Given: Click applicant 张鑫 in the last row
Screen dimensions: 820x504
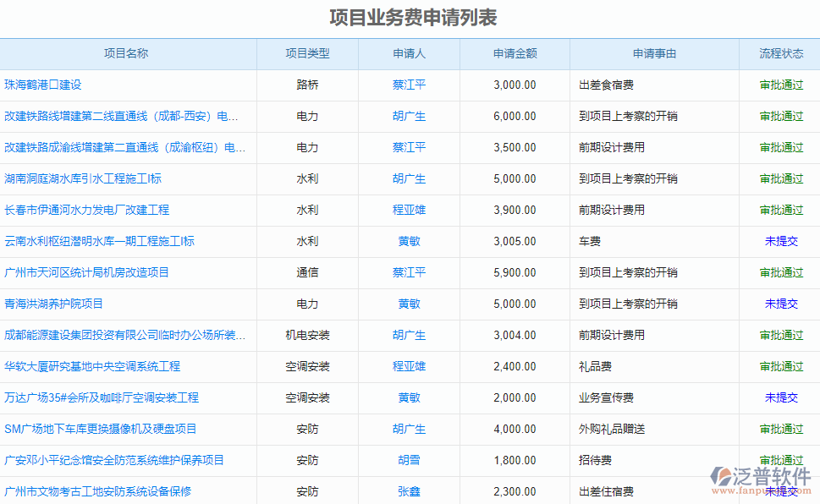Looking at the screenshot, I should [409, 491].
